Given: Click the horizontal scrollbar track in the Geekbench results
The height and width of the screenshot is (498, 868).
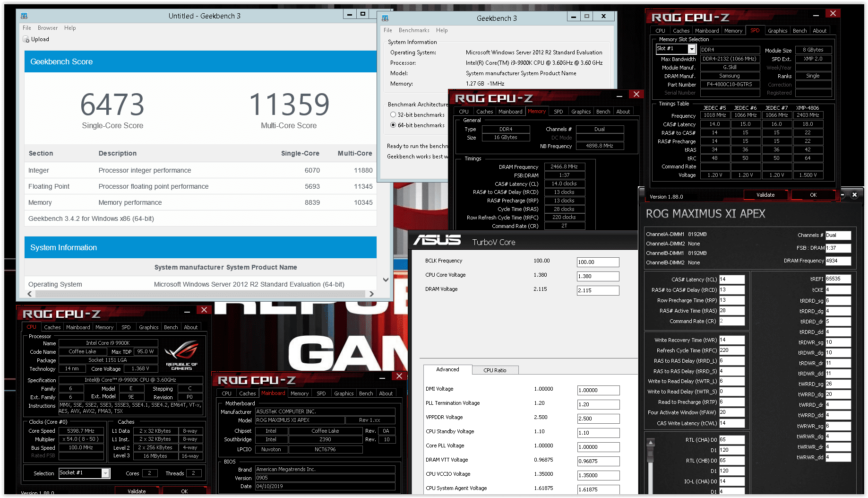Looking at the screenshot, I should 201,294.
